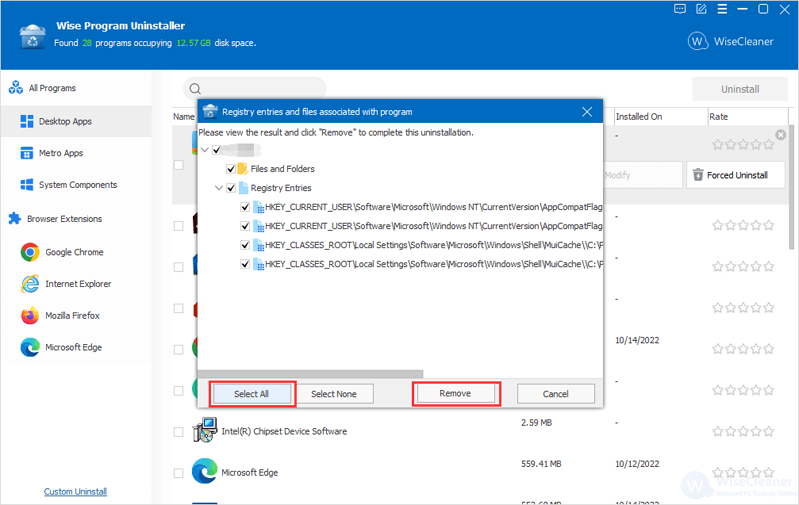Close the registry entries dialog

587,112
